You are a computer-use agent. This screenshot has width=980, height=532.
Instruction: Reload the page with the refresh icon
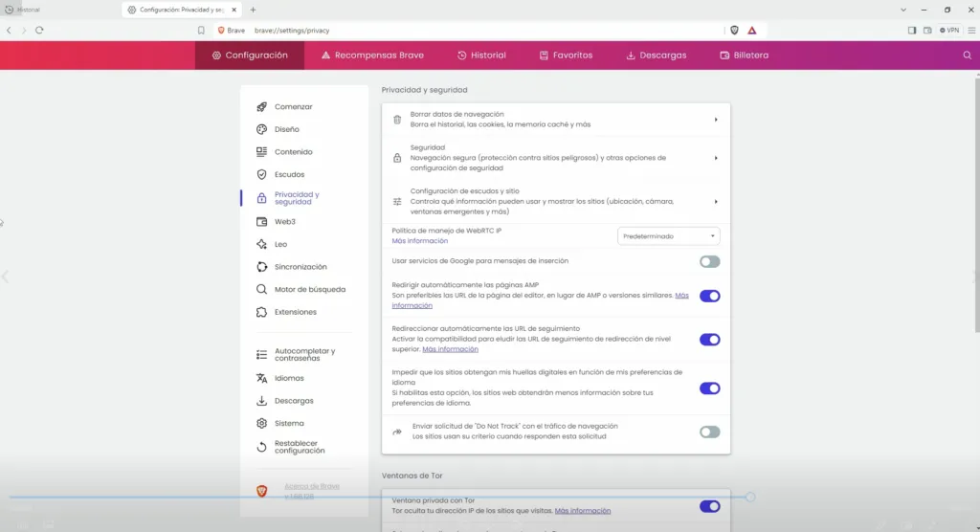pos(39,30)
